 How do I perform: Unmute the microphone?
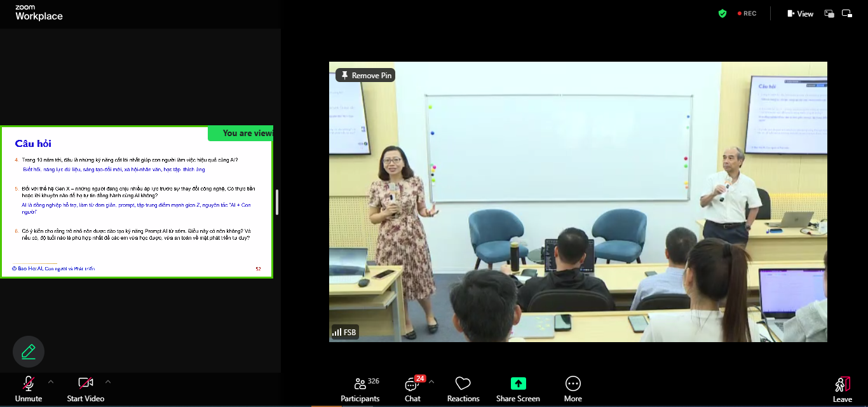28,384
